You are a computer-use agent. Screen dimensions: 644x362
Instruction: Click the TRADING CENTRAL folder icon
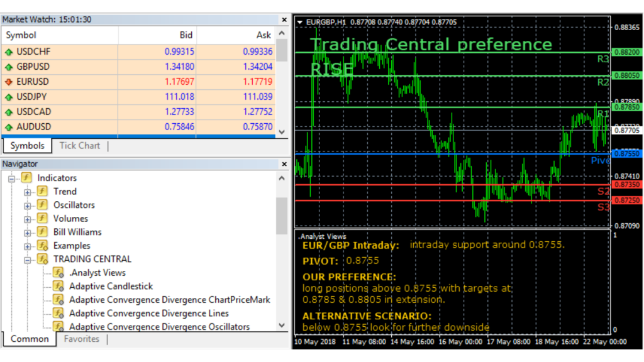tap(42, 259)
